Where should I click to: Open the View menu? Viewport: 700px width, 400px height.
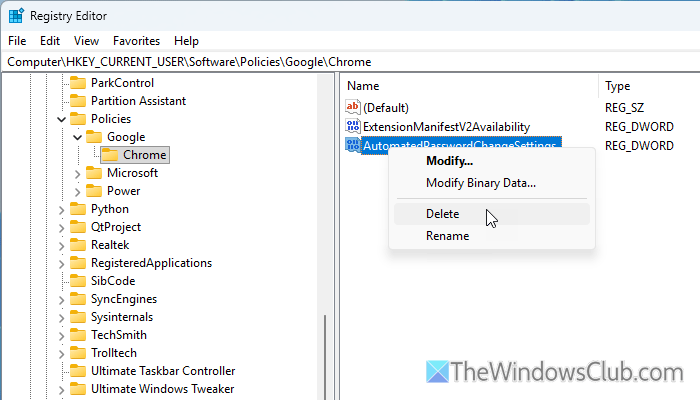click(x=86, y=41)
